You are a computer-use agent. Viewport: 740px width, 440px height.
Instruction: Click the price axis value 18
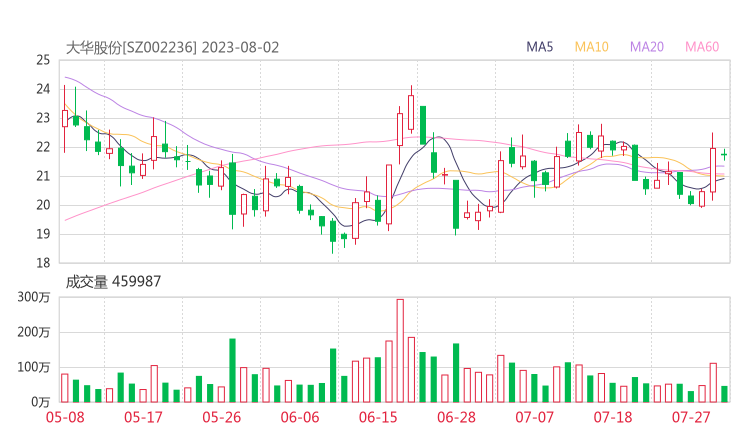click(x=43, y=263)
